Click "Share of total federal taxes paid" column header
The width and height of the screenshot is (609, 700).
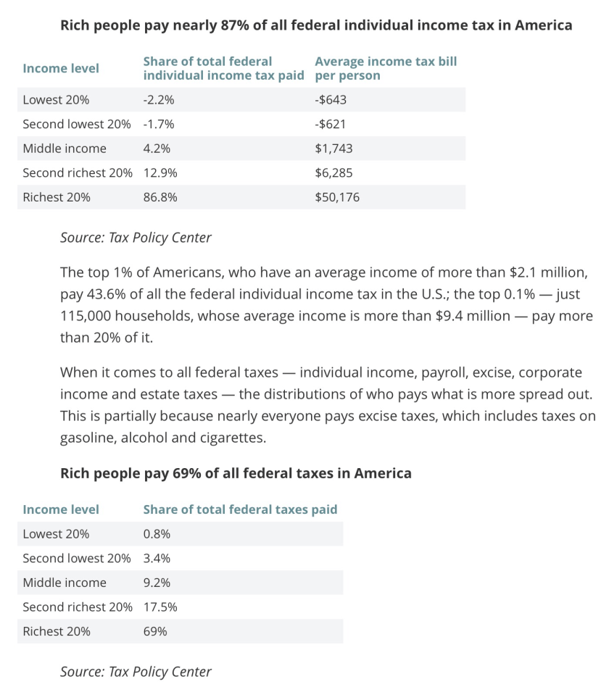click(x=240, y=509)
